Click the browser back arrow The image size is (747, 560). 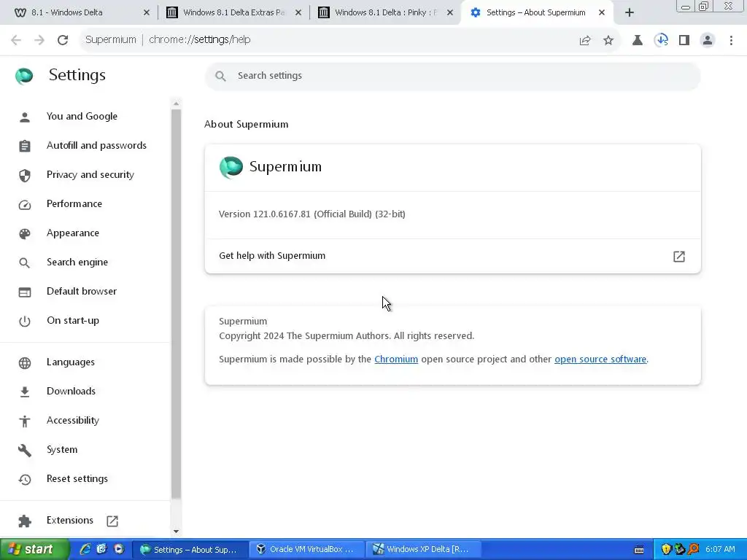tap(16, 40)
